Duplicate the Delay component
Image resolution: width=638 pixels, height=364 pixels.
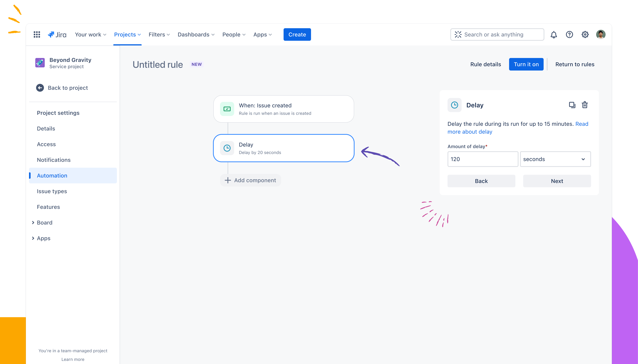pos(572,105)
